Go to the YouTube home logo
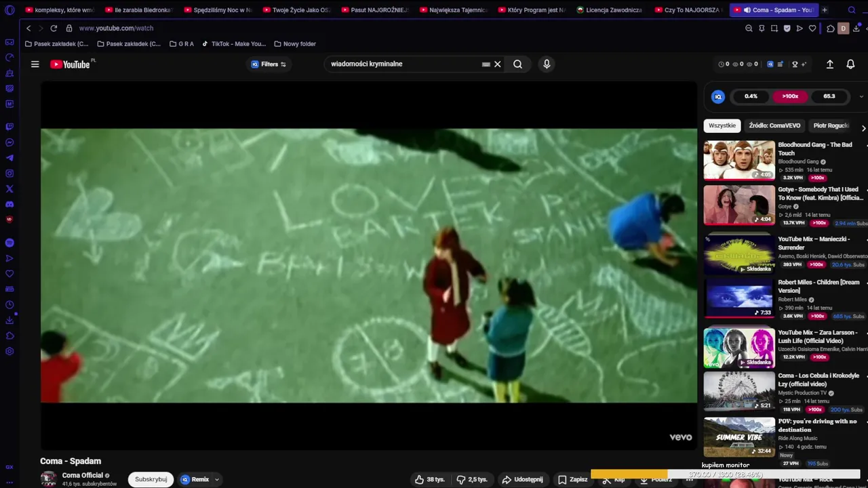 [x=70, y=64]
